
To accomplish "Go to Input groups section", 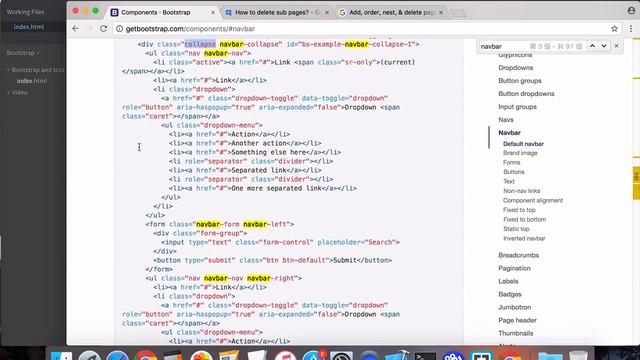I will point(517,107).
